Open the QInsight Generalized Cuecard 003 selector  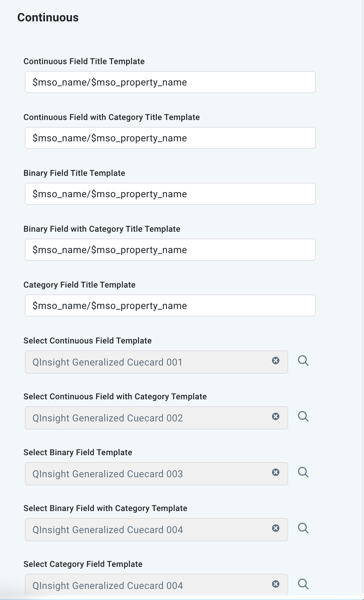coord(145,474)
